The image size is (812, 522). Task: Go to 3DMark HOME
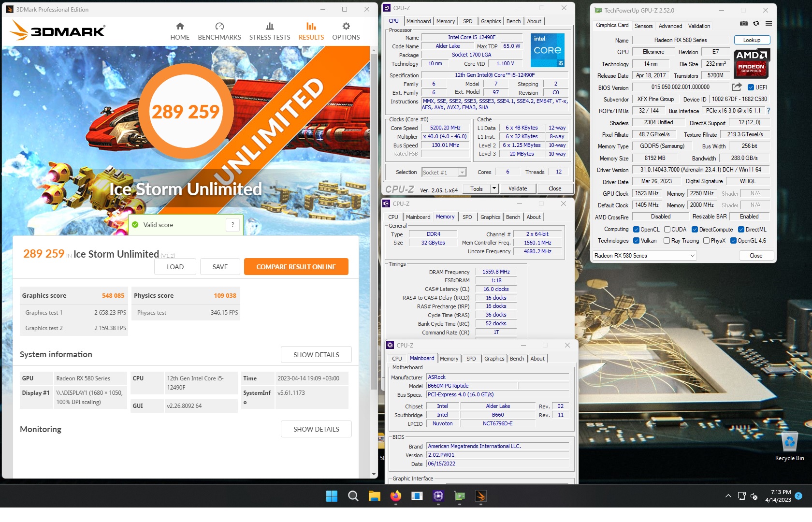[180, 31]
